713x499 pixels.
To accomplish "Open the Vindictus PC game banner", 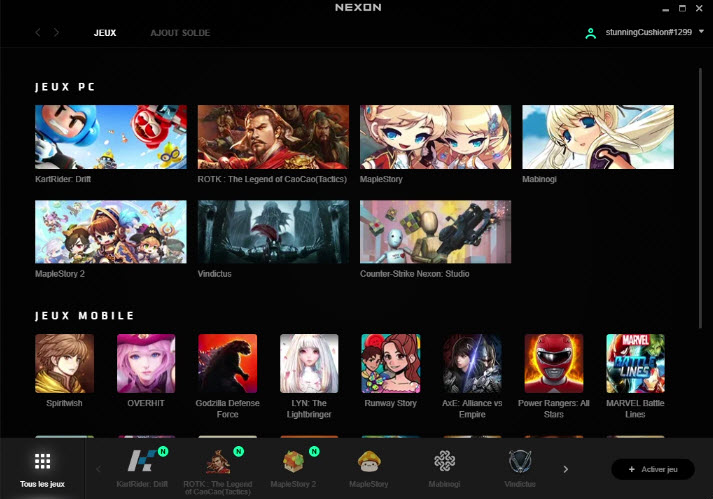I will pos(273,231).
